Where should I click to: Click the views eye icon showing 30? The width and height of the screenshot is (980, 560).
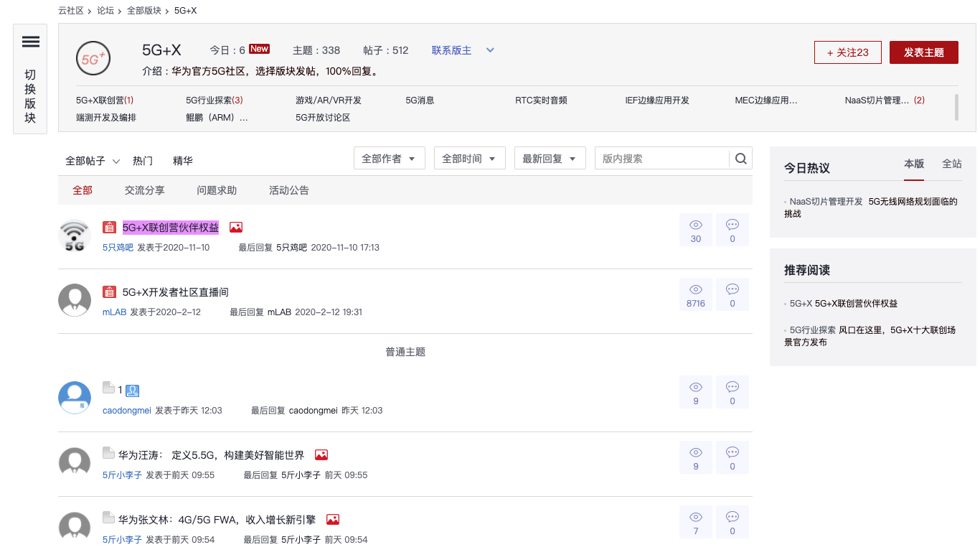[696, 225]
